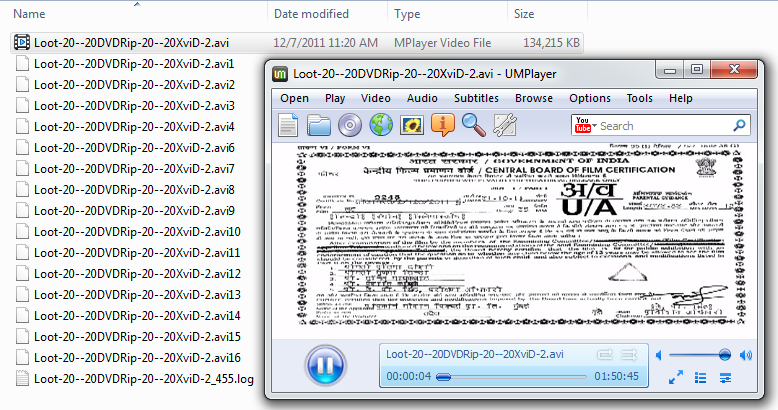Select file ending in .avi10
The width and height of the screenshot is (778, 410).
[x=137, y=232]
